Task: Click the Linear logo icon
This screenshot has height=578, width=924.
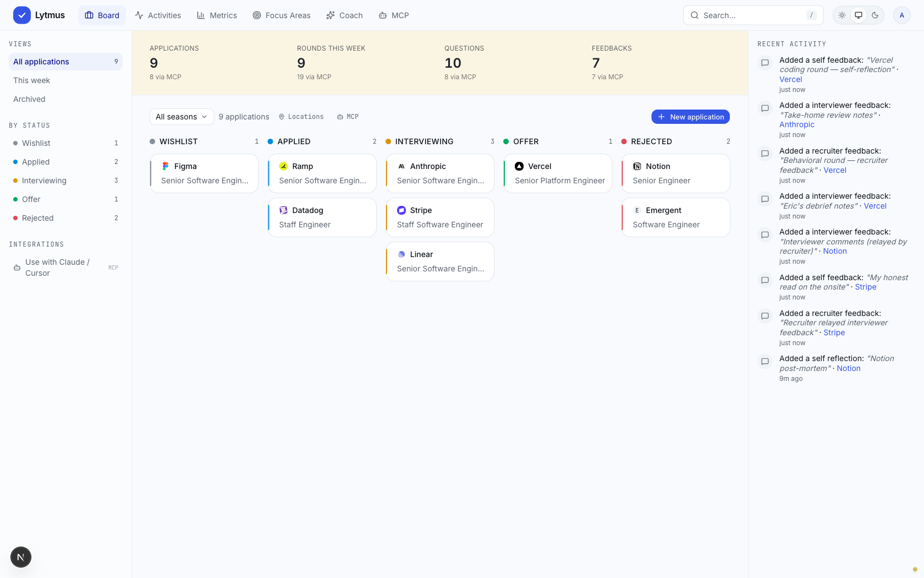Action: coord(402,254)
